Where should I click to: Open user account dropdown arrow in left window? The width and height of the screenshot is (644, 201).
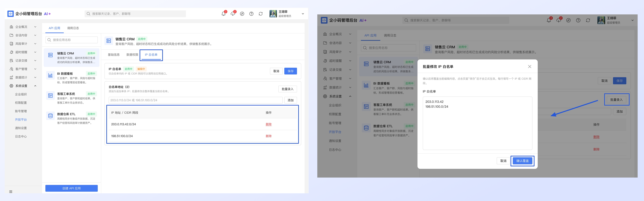click(x=303, y=14)
